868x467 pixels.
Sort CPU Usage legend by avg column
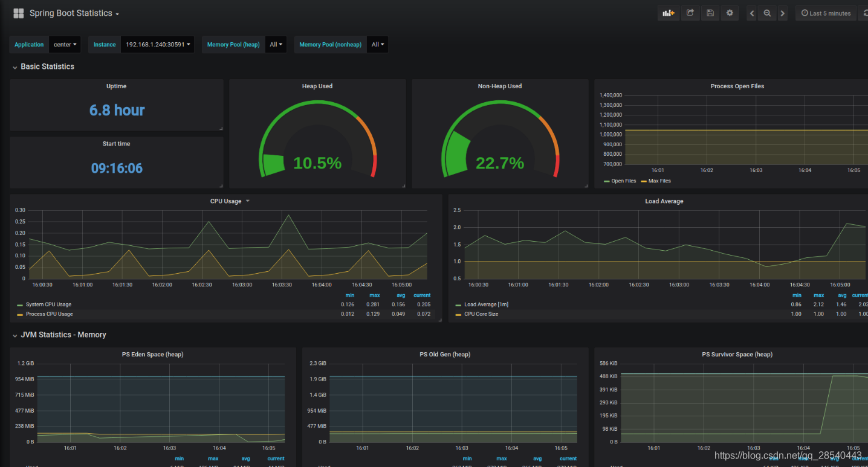(401, 295)
